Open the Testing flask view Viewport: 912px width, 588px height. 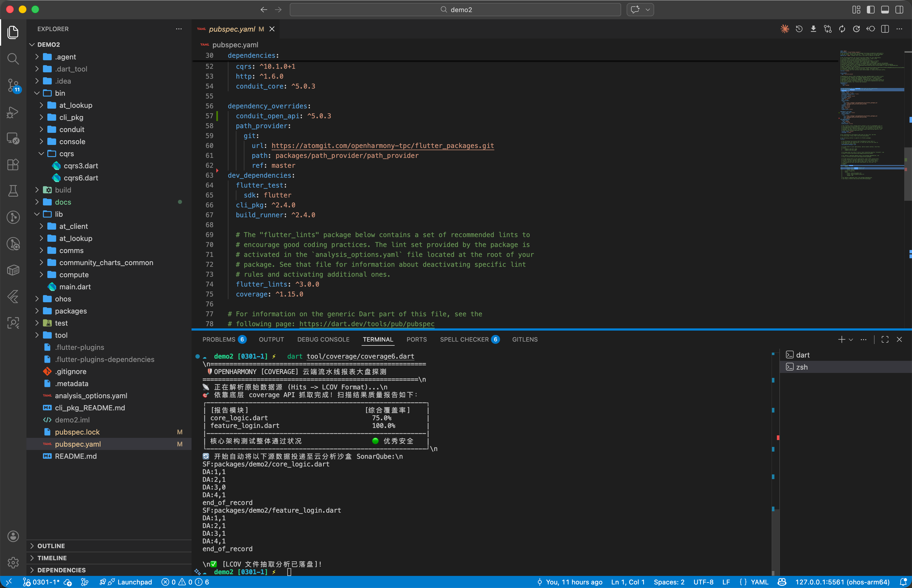pyautogui.click(x=13, y=191)
